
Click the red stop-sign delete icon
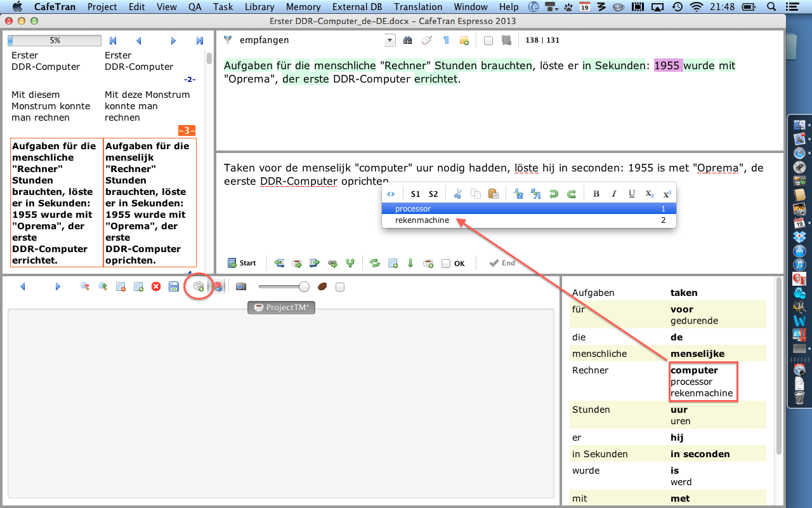(x=156, y=287)
